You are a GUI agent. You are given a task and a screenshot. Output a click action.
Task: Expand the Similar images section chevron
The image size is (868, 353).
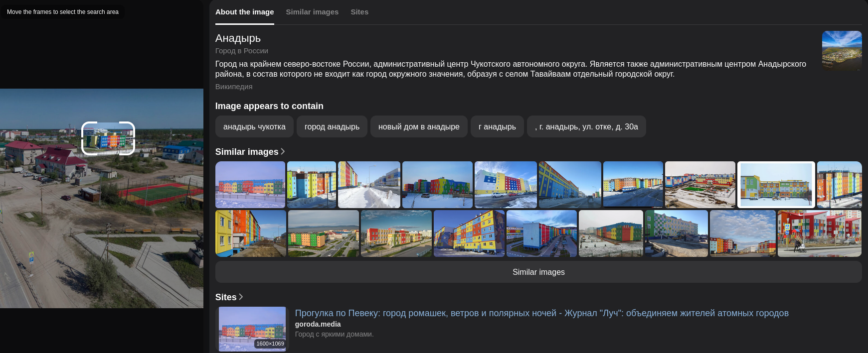(283, 151)
